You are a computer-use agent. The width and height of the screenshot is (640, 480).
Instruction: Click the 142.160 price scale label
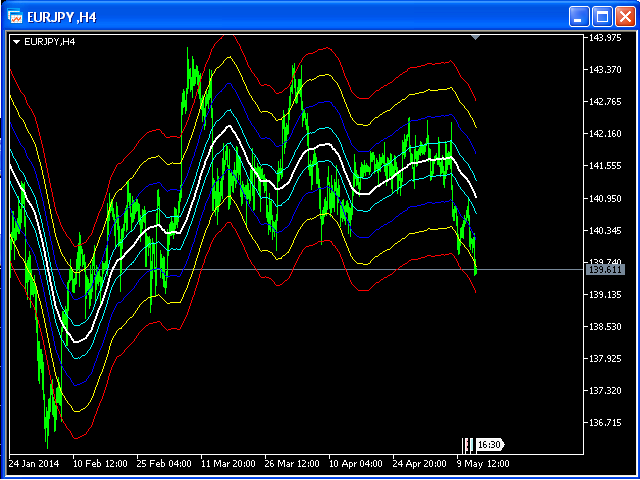tap(605, 134)
